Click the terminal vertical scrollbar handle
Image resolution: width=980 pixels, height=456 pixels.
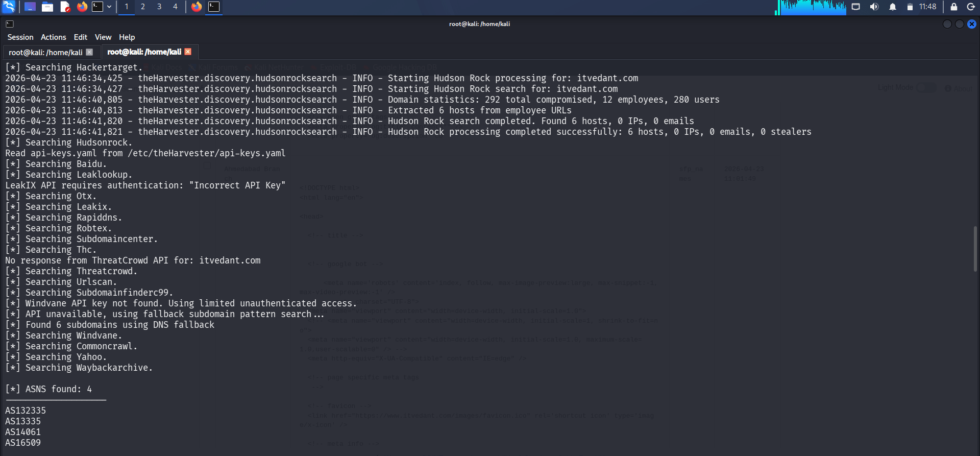pyautogui.click(x=975, y=249)
